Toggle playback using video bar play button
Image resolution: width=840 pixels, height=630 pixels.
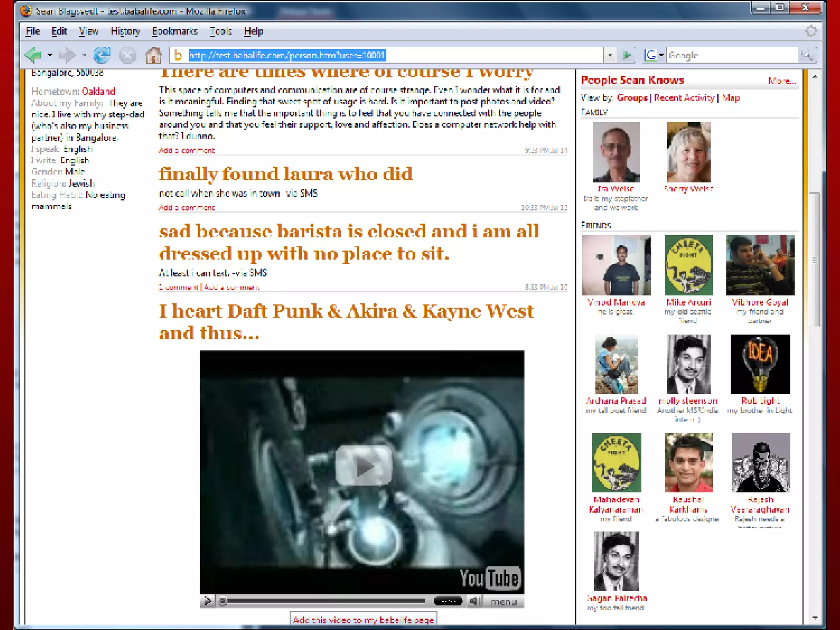coord(208,601)
